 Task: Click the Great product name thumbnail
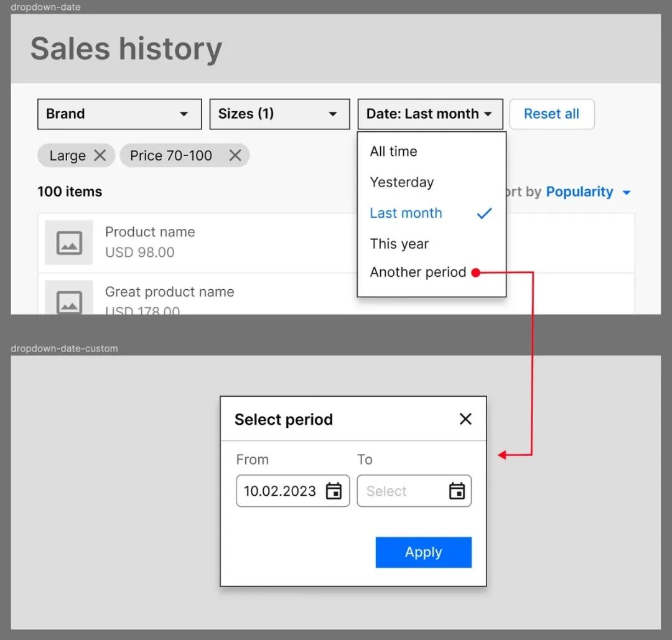pyautogui.click(x=69, y=297)
